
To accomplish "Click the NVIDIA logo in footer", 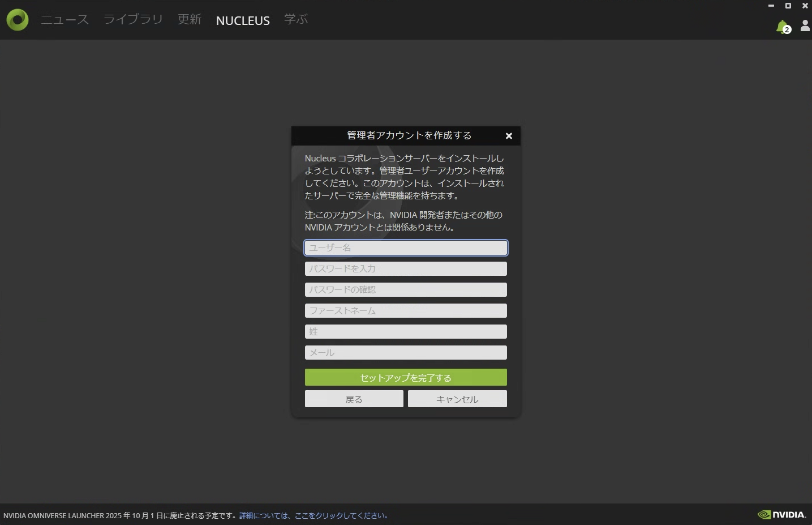I will click(x=781, y=514).
